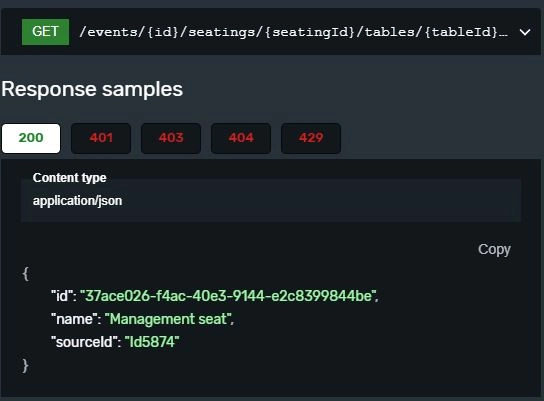Click the "name" key in JSON
The image size is (544, 401).
[74, 319]
